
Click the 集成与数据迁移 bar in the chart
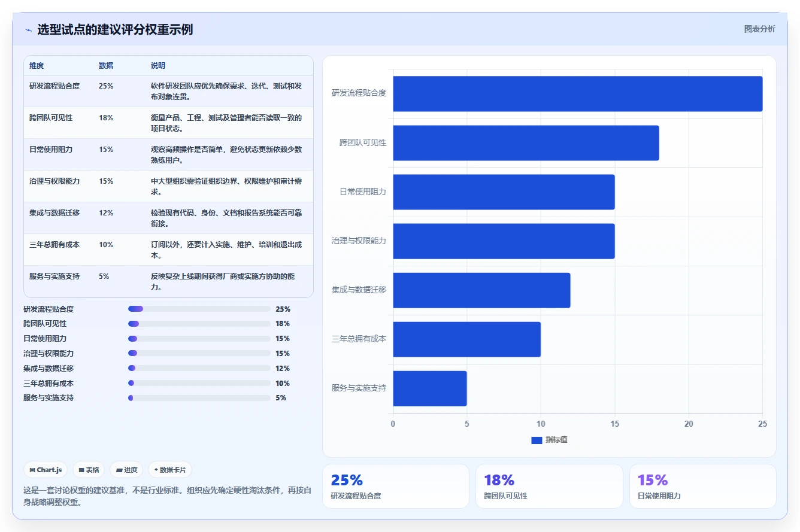click(481, 290)
